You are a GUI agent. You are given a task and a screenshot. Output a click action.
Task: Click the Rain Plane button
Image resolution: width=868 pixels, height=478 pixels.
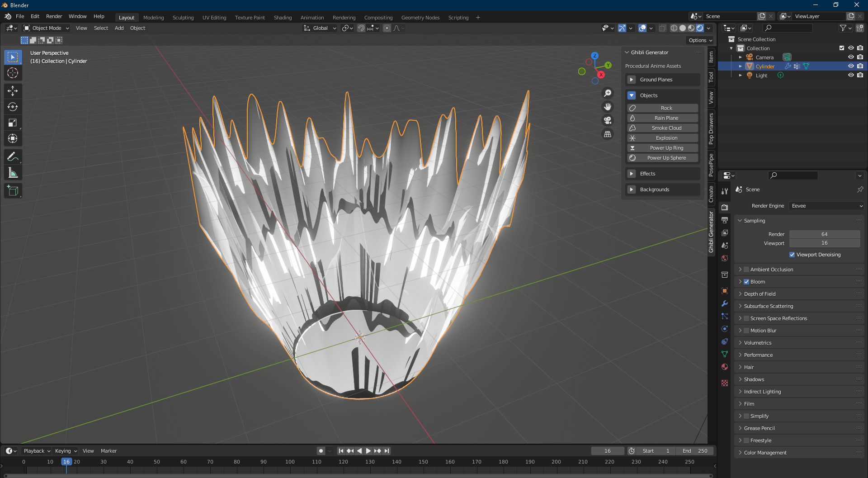click(x=663, y=118)
